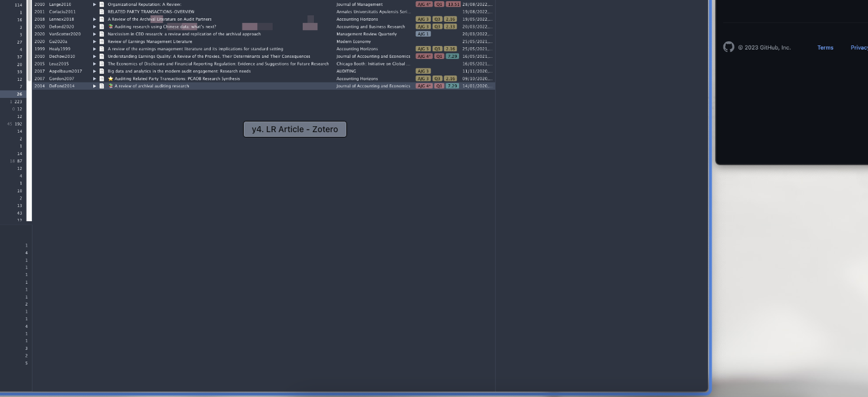
Task: Click document icon of Understanding Earnings Quality
Action: pyautogui.click(x=101, y=56)
